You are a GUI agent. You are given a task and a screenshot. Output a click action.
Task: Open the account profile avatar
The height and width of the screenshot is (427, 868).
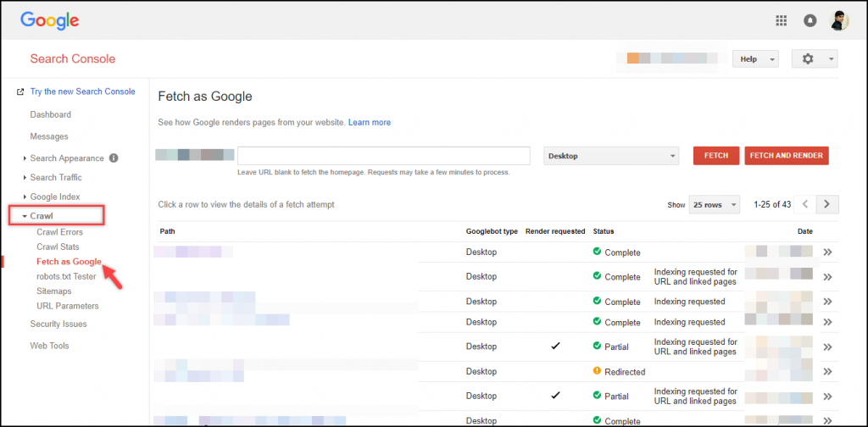839,20
